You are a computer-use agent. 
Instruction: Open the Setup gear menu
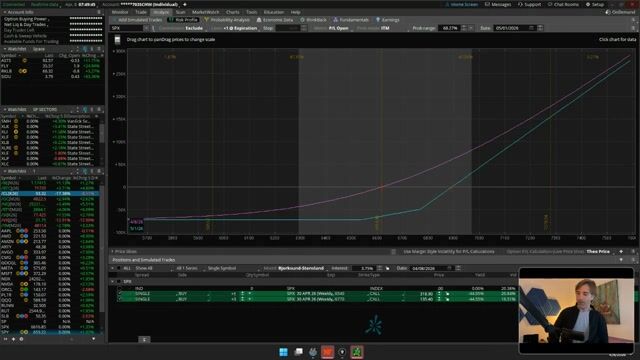[595, 4]
